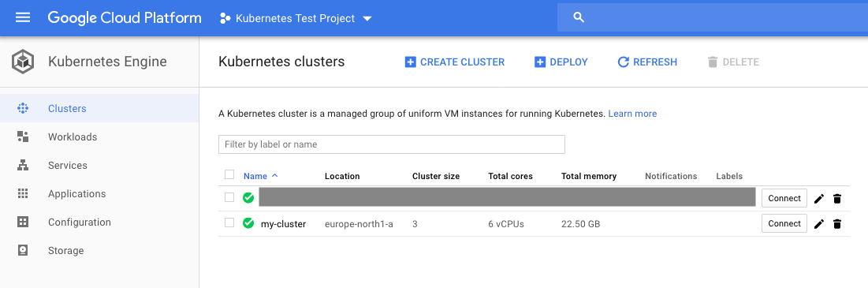Open the Learn more link

pos(632,114)
